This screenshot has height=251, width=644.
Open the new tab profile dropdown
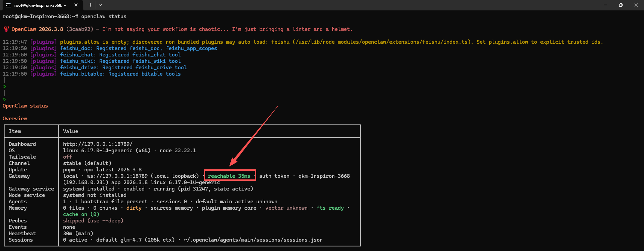100,5
